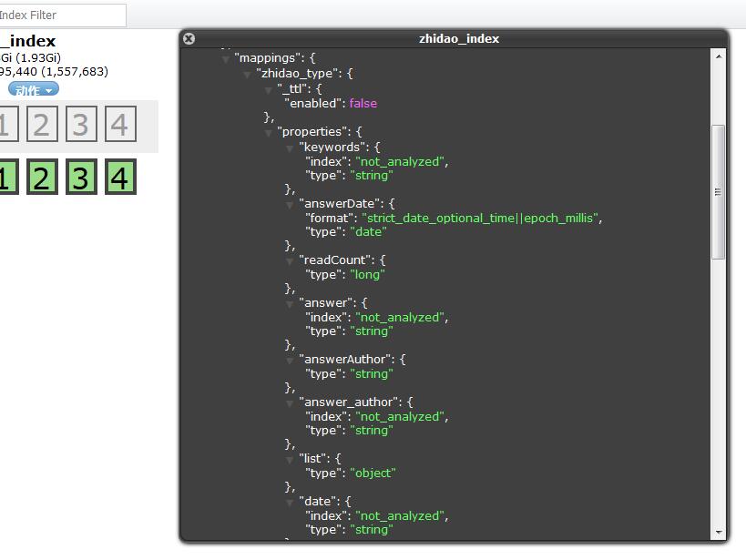Select unassigned replica shard 3
Image resolution: width=746 pixels, height=560 pixels.
[81, 124]
